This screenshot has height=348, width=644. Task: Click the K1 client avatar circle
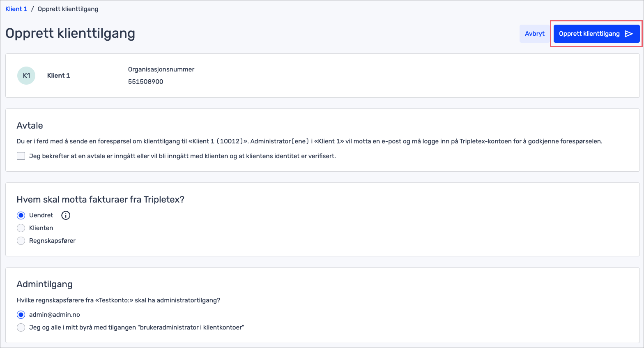point(26,76)
